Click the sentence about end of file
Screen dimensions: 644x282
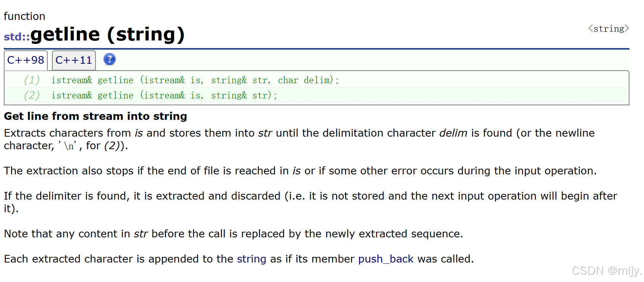300,171
